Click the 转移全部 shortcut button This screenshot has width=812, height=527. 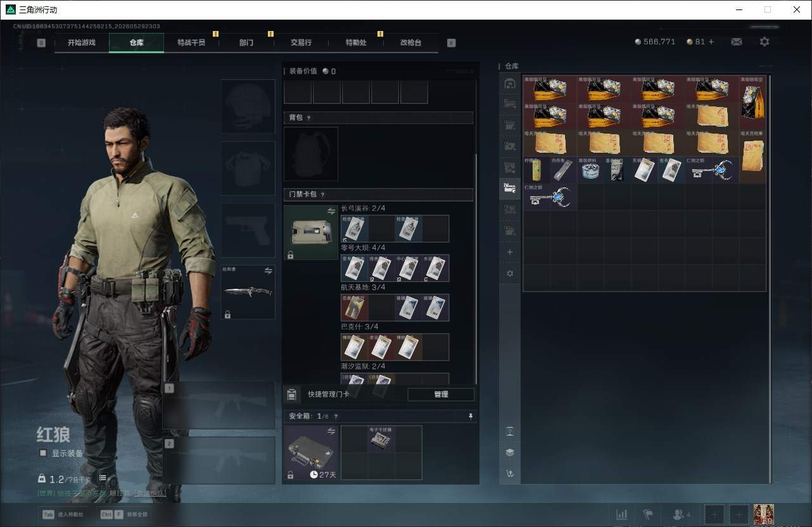[124, 514]
